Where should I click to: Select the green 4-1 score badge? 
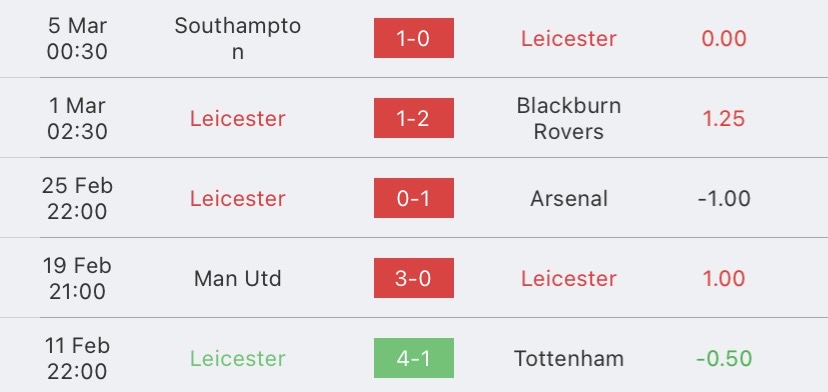413,358
